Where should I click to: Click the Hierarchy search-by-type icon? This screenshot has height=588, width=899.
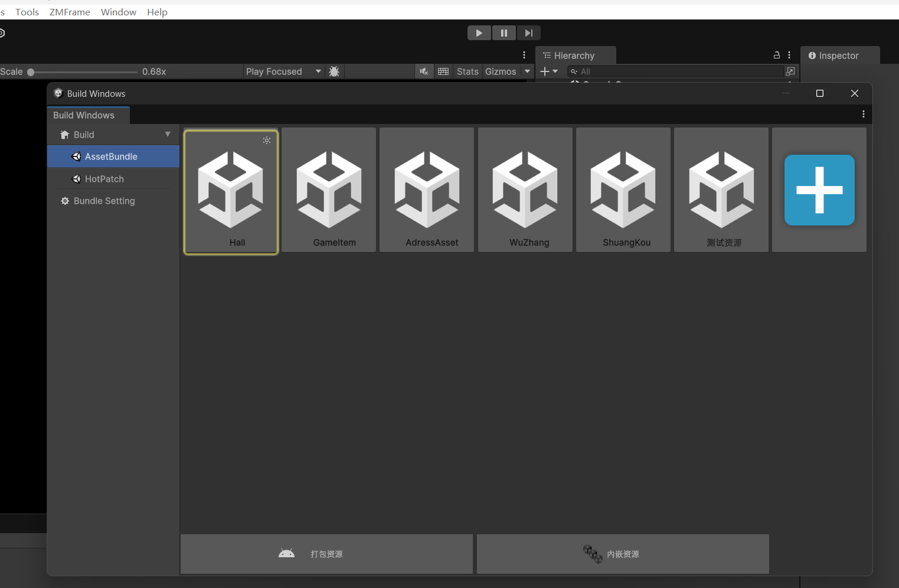790,71
